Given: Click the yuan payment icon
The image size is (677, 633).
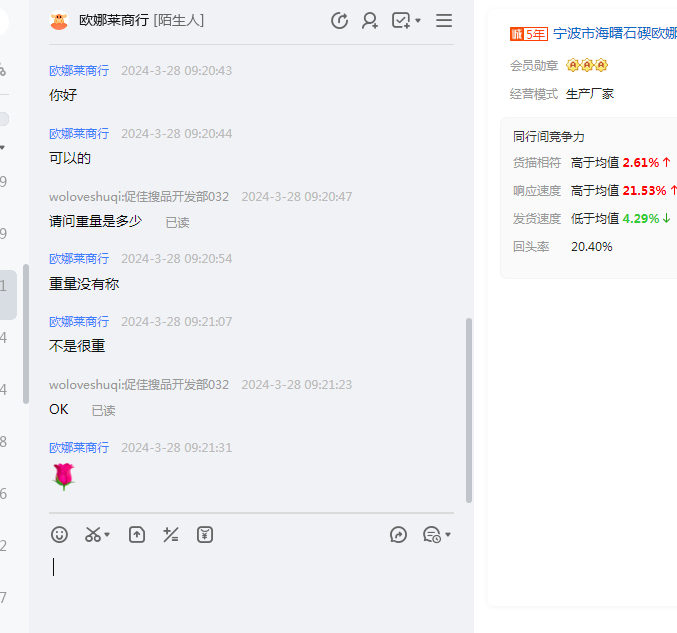Looking at the screenshot, I should pyautogui.click(x=205, y=535).
